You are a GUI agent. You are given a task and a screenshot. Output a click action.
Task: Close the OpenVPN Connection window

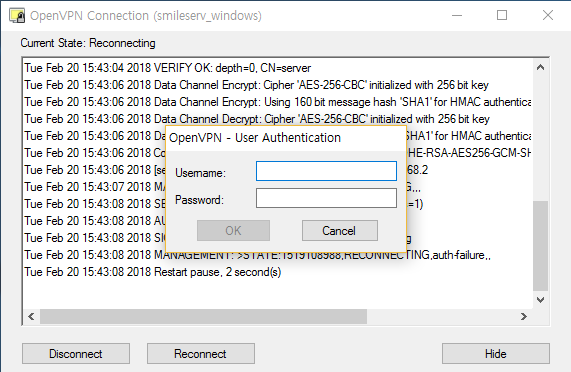point(548,15)
